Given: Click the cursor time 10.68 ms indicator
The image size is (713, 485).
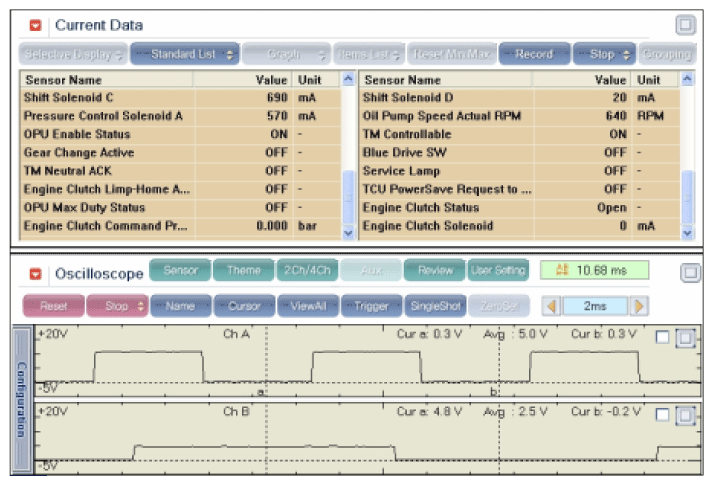Looking at the screenshot, I should [594, 270].
